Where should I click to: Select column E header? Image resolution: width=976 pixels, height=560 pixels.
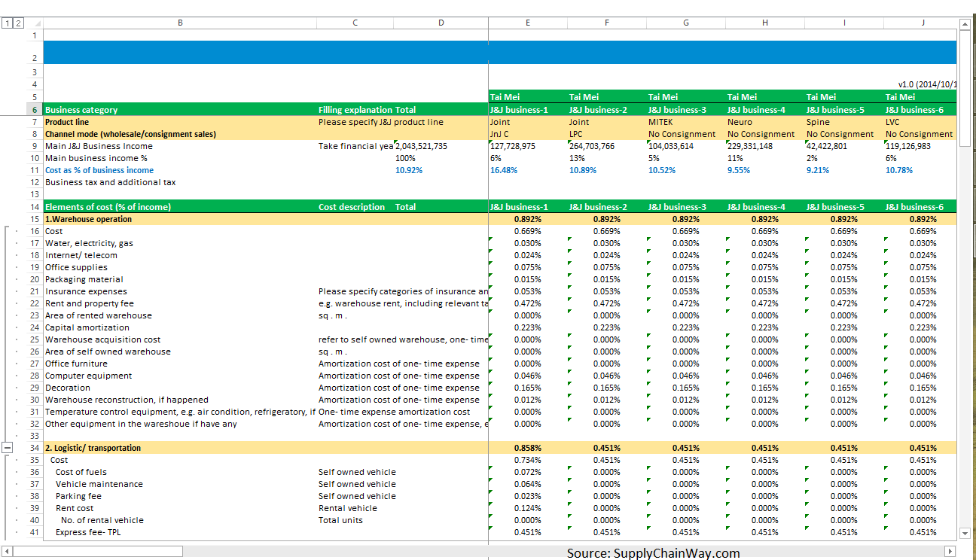(528, 23)
